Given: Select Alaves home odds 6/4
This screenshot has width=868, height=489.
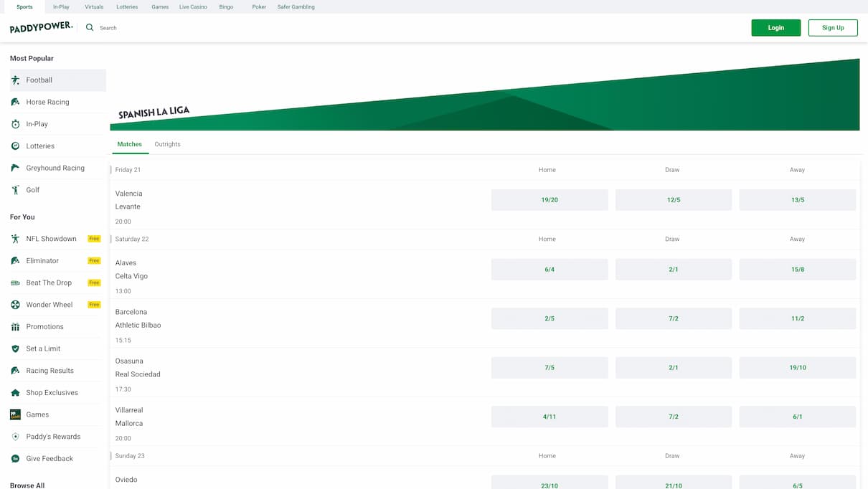Looking at the screenshot, I should coord(549,270).
